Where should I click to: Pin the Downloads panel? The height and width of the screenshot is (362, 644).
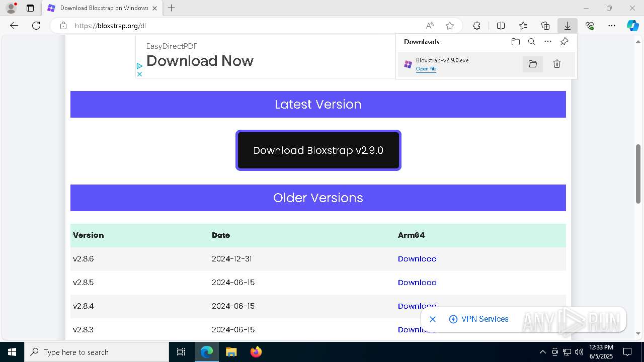[x=564, y=42]
